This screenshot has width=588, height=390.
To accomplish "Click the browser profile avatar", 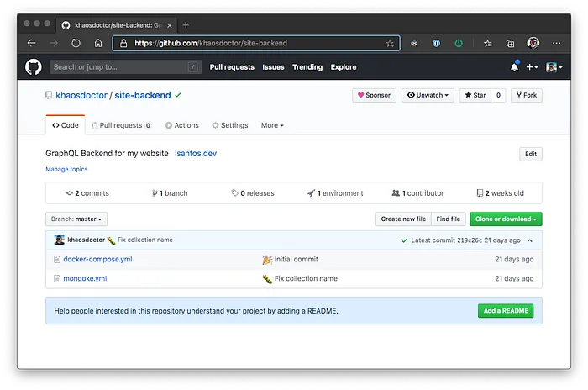I will coord(533,43).
